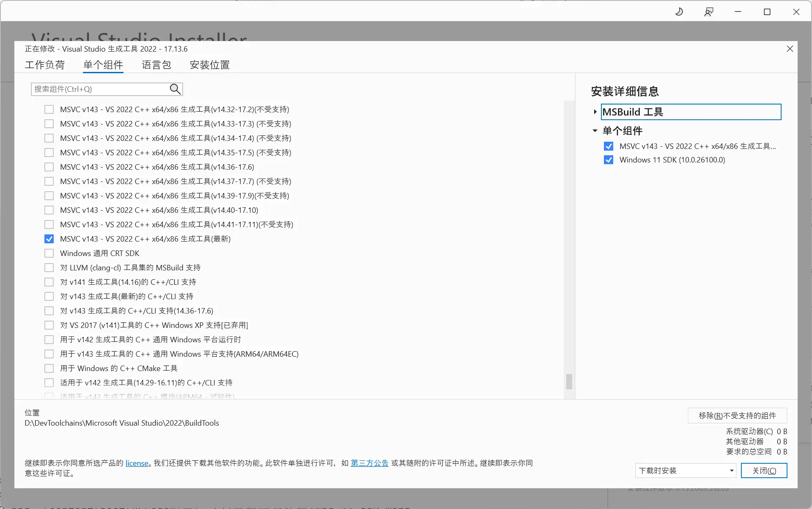Image resolution: width=812 pixels, height=509 pixels.
Task: Check v143 ARM64/ARM64EC 通用 Windows 平台支持
Action: (x=49, y=354)
